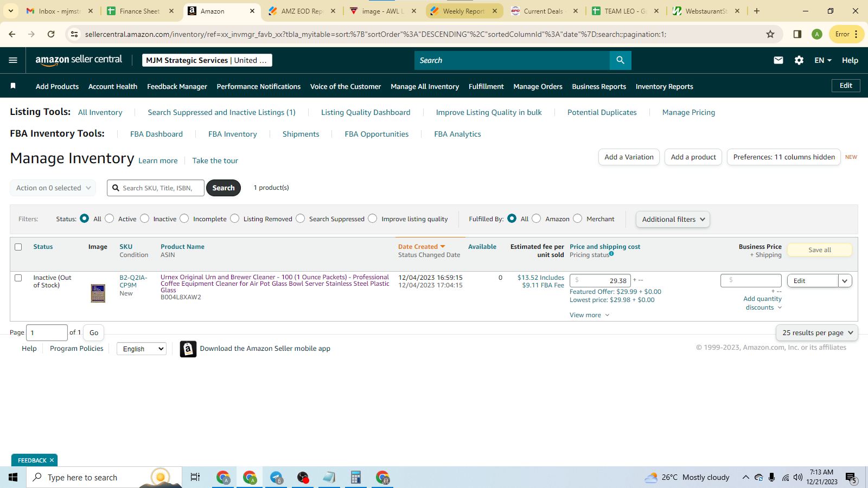This screenshot has width=868, height=488.
Task: Open the EN language selector in header
Action: pos(823,60)
